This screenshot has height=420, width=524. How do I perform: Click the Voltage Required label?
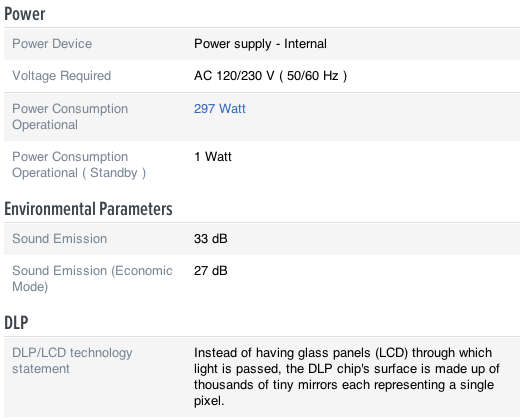click(61, 76)
